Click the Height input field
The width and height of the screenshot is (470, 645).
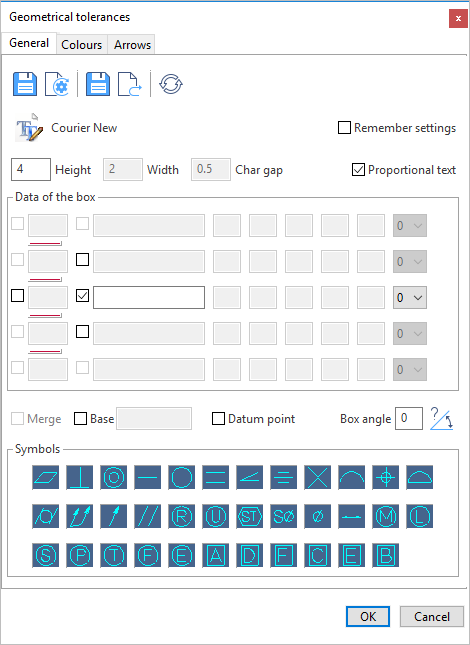[x=31, y=169]
